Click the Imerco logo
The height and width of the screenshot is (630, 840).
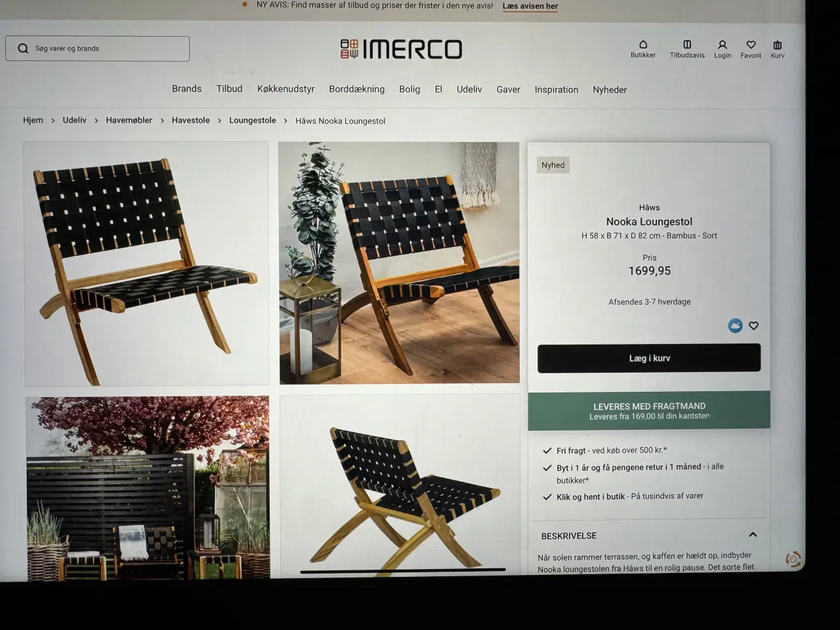pyautogui.click(x=401, y=49)
